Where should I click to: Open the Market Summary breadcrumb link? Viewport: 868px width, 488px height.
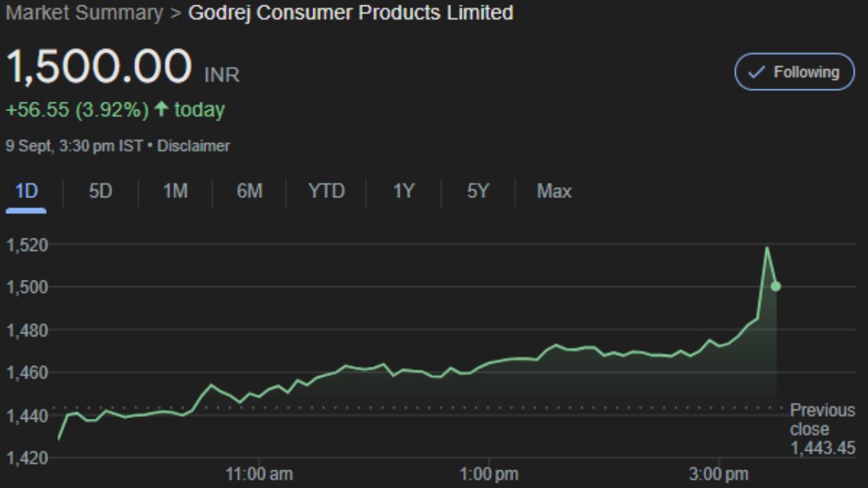(85, 13)
